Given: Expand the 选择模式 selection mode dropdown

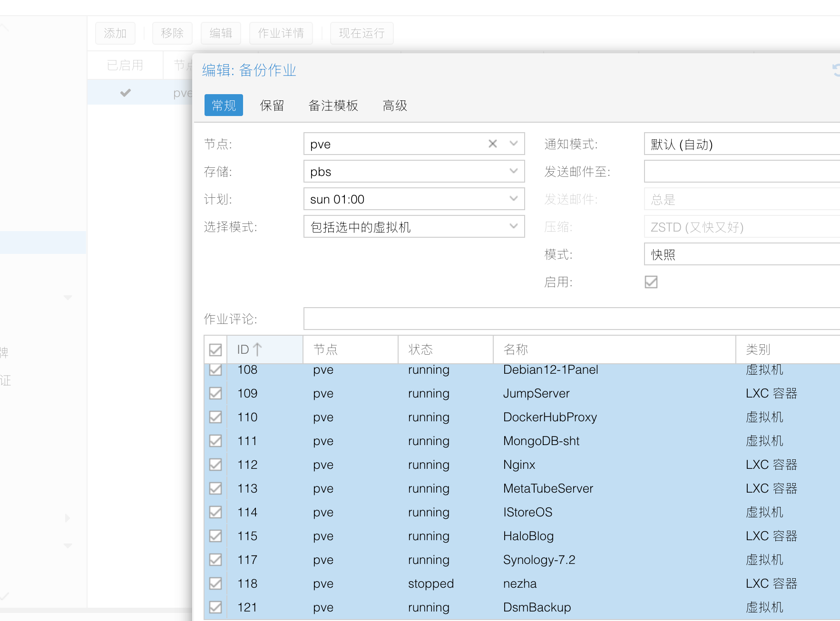Looking at the screenshot, I should tap(514, 226).
